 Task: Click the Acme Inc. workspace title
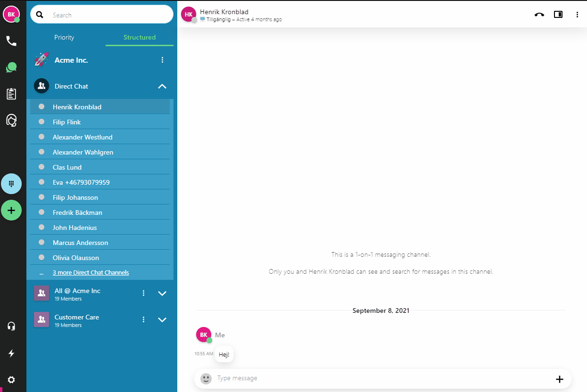coord(71,60)
